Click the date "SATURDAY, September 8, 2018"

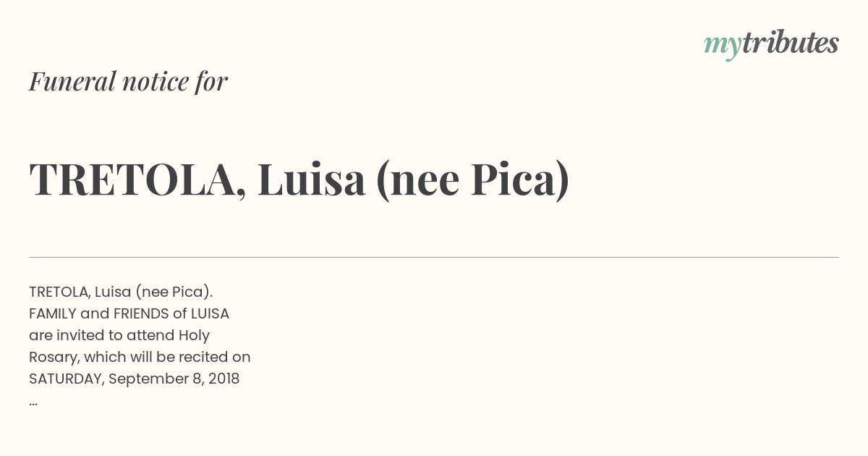coord(134,379)
